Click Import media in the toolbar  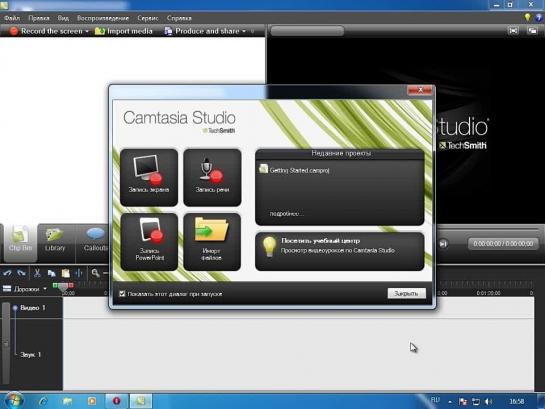(124, 31)
